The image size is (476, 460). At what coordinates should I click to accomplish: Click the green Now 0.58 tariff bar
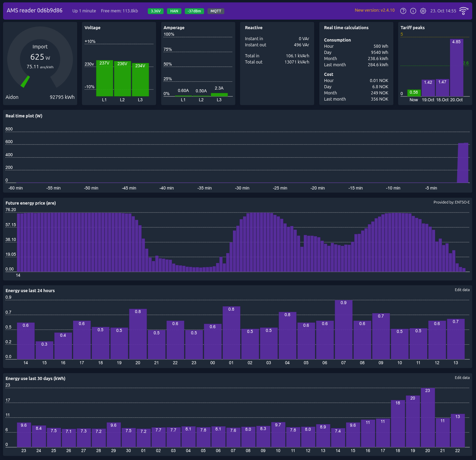tap(414, 93)
